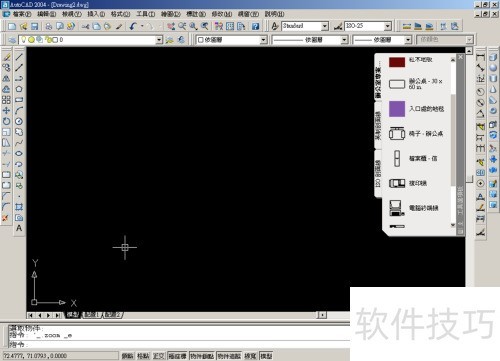
Task: Open the DesignCenter icon
Action: [230, 26]
